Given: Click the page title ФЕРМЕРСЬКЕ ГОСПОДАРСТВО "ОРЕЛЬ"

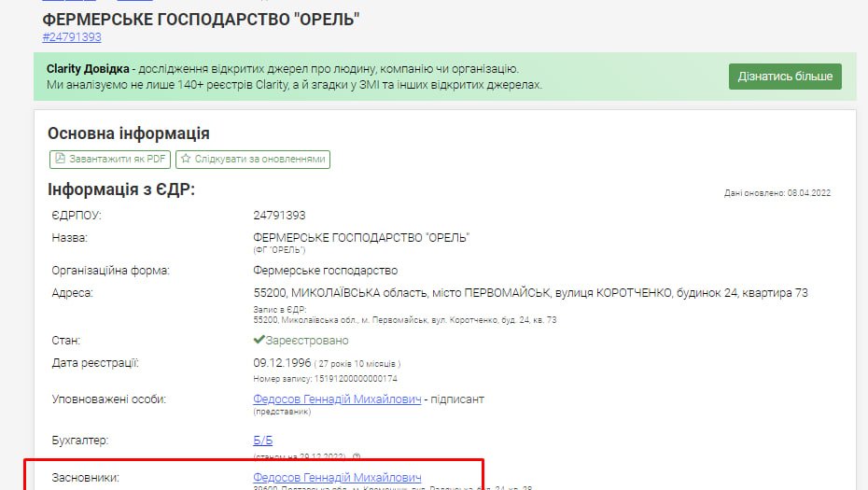Looking at the screenshot, I should pyautogui.click(x=201, y=19).
